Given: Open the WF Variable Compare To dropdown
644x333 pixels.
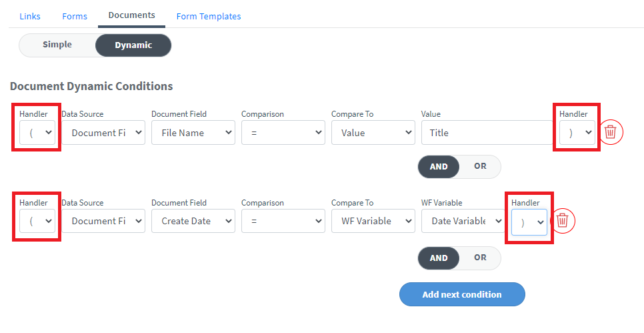Looking at the screenshot, I should [x=373, y=221].
